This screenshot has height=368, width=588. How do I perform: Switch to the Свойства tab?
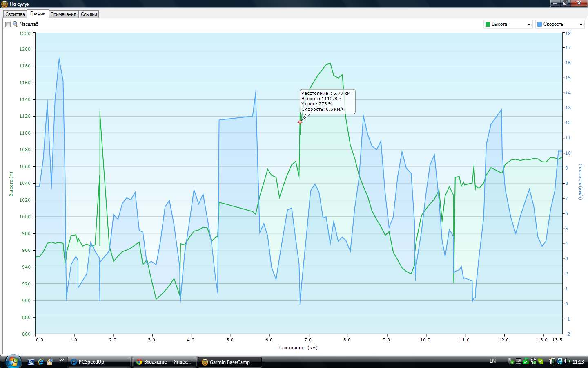[15, 14]
